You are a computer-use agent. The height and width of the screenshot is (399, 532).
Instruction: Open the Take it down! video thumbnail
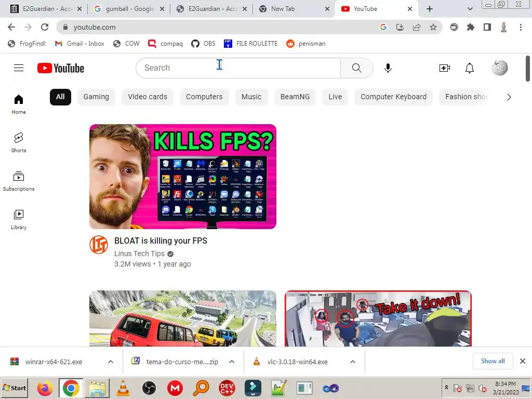(378, 318)
